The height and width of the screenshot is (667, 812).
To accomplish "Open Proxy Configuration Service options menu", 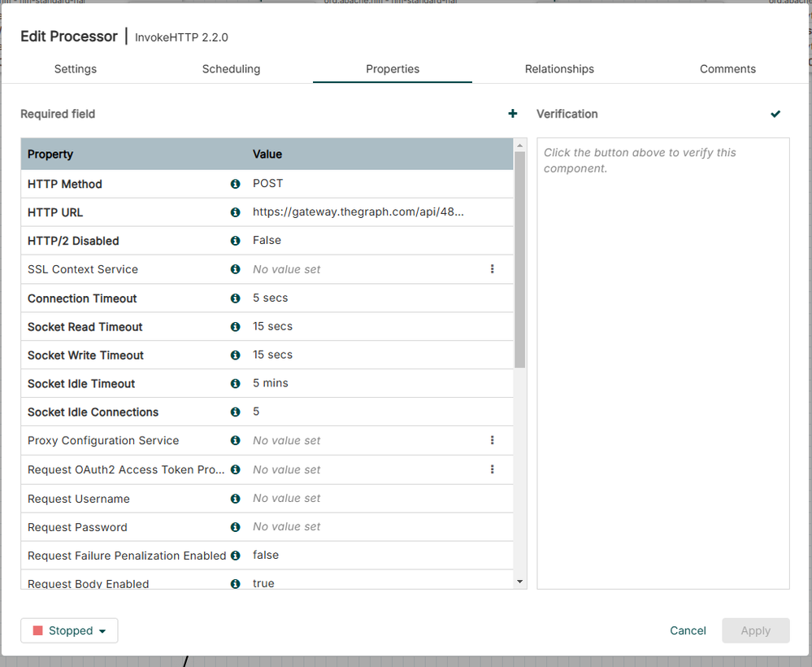I will click(492, 440).
